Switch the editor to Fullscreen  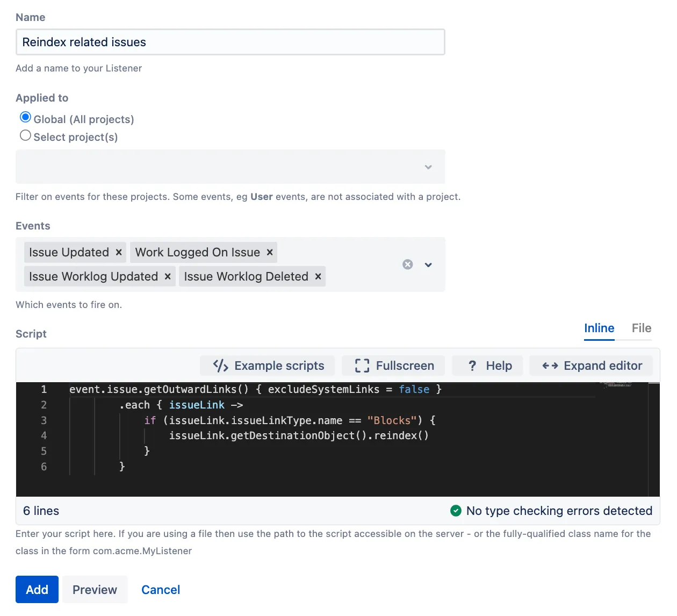pyautogui.click(x=393, y=366)
